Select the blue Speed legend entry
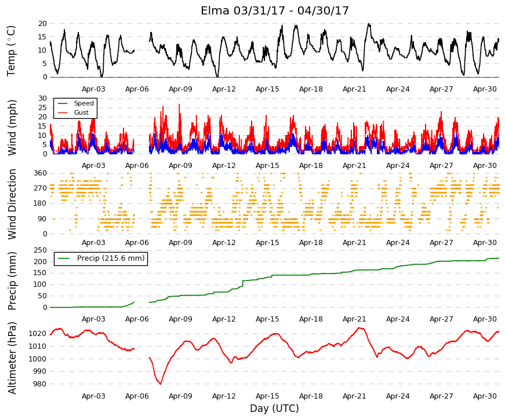This screenshot has height=420, width=505. pyautogui.click(x=75, y=103)
